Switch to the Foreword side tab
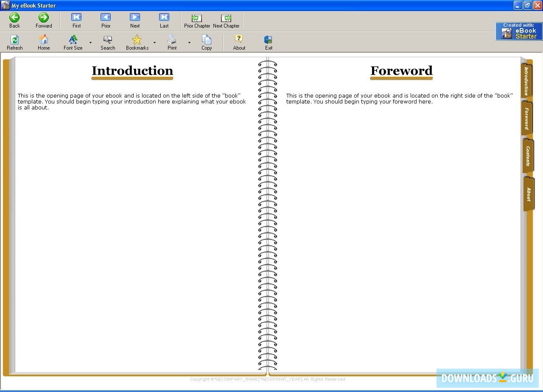Viewport: 543px width, 392px height. [527, 118]
